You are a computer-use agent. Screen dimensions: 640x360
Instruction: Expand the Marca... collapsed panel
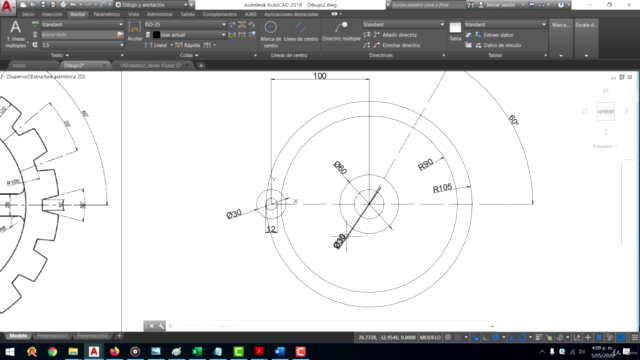point(561,38)
